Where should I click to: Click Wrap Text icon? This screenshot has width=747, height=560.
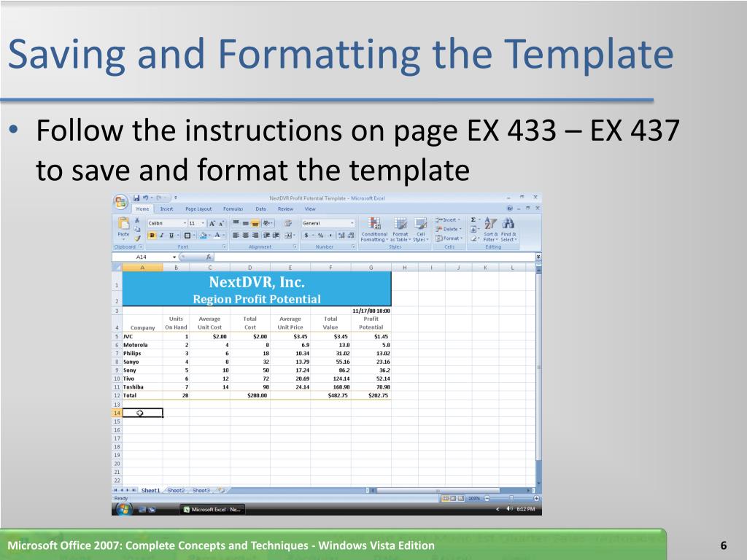(288, 223)
